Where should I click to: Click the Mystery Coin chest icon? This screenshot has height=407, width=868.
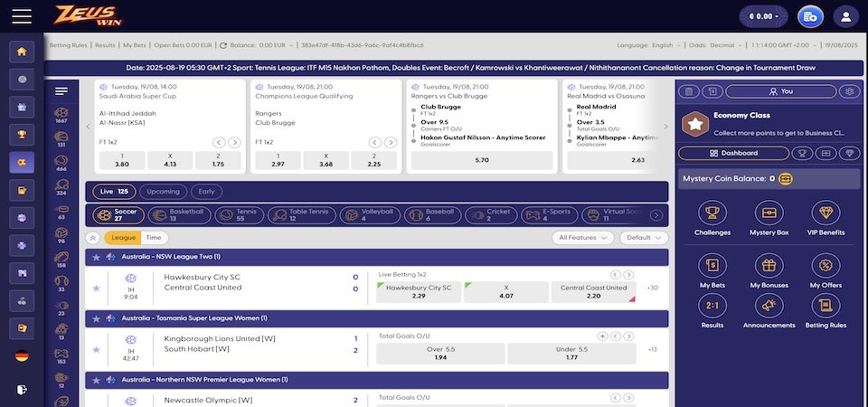click(786, 179)
